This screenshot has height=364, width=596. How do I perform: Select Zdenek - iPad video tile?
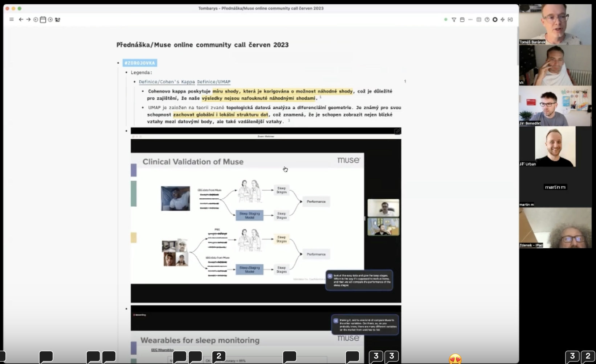(555, 228)
